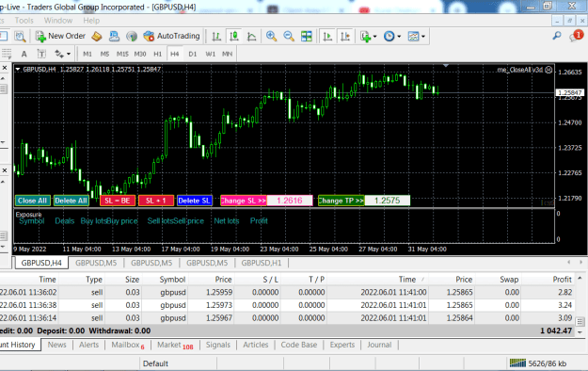
Task: Open the Alerts terminal tab
Action: click(x=88, y=345)
